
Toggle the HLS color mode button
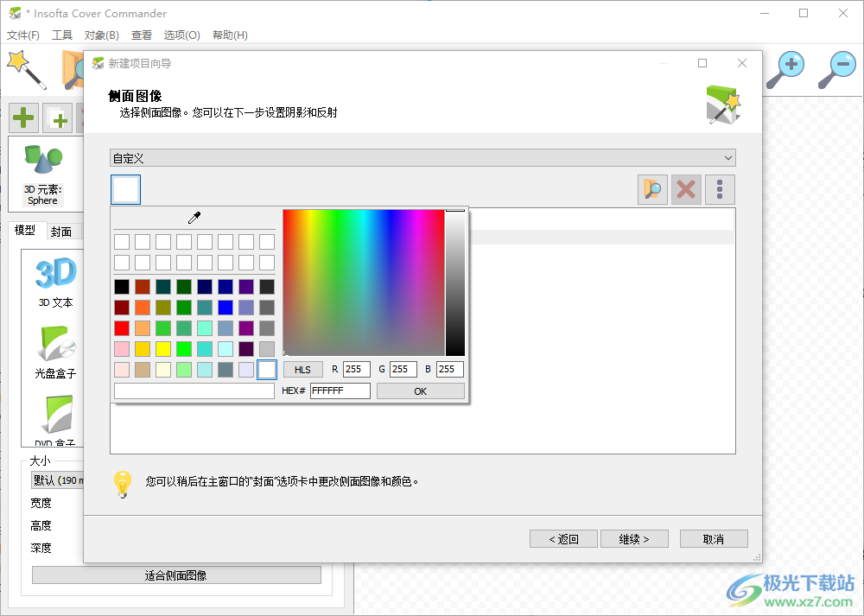pos(302,370)
